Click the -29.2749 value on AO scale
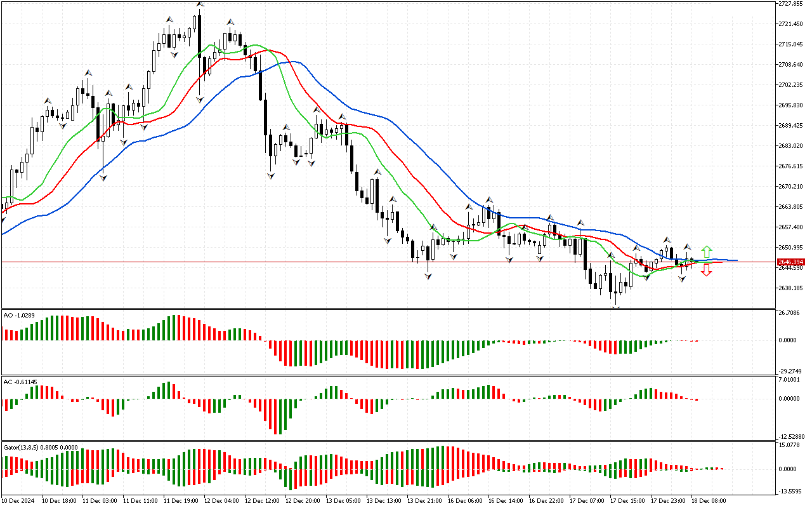812x508 pixels. tap(790, 371)
